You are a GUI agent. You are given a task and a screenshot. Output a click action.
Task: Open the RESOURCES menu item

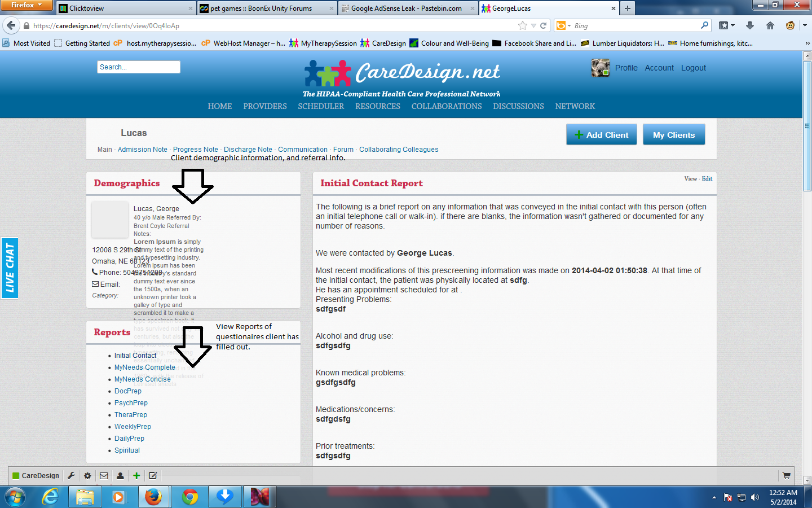coord(378,106)
